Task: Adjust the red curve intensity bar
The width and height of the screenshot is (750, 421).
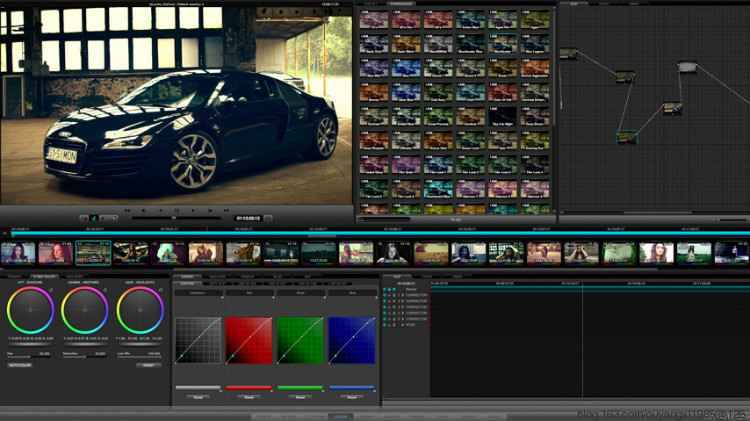Action: pyautogui.click(x=249, y=388)
